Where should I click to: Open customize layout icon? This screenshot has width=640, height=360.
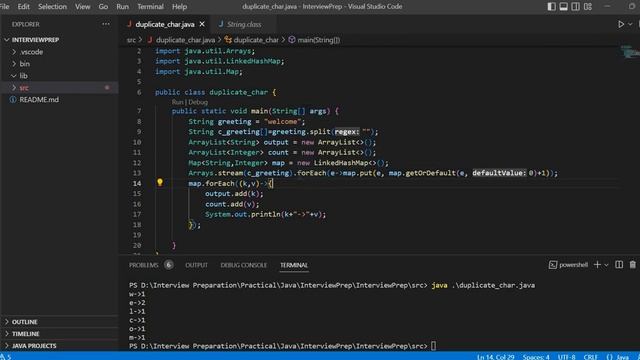pos(588,7)
